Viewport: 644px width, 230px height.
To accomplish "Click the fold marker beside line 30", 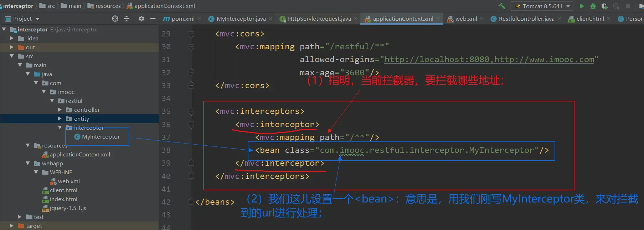I will tap(191, 47).
